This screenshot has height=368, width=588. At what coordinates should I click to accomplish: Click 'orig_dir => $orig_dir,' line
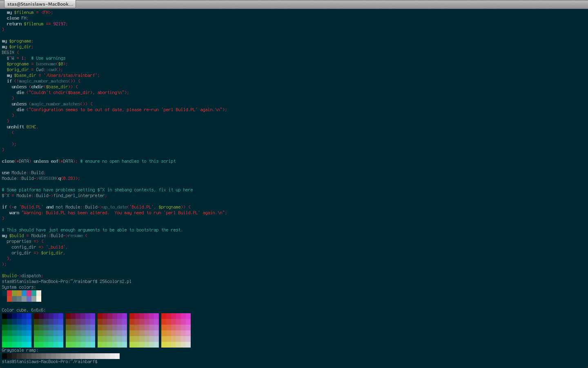coord(38,253)
